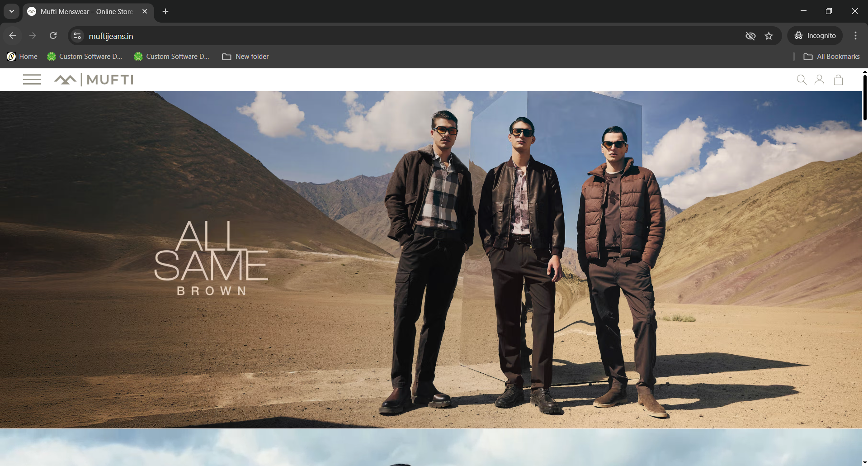Open the Chrome three-dot menu
The image size is (868, 466).
[x=855, y=36]
